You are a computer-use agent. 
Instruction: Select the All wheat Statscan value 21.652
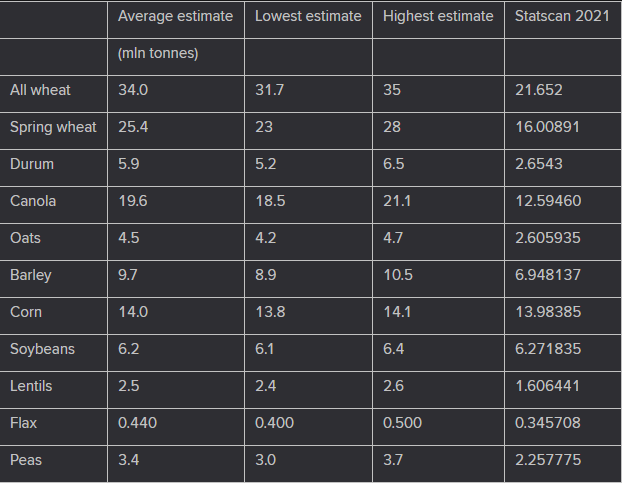coord(539,90)
